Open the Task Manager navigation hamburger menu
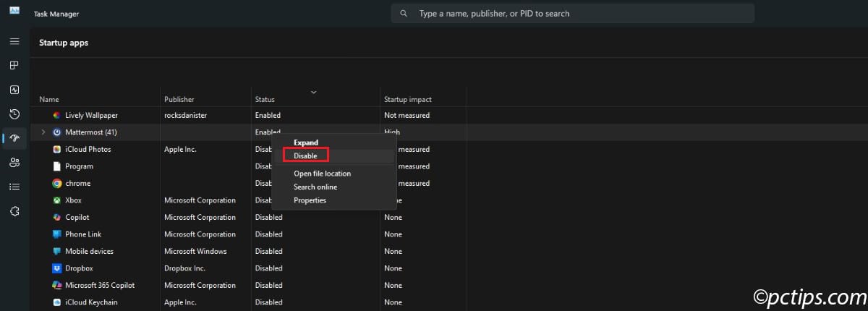 pyautogui.click(x=14, y=41)
